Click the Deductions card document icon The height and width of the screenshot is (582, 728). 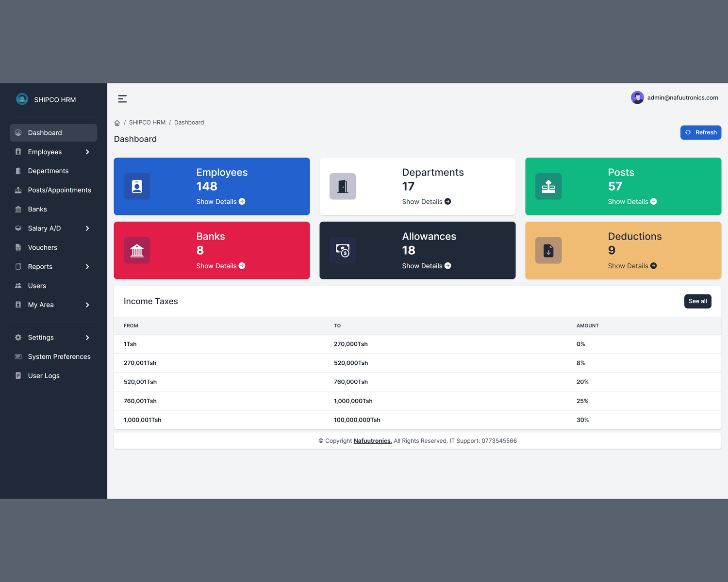pos(548,250)
